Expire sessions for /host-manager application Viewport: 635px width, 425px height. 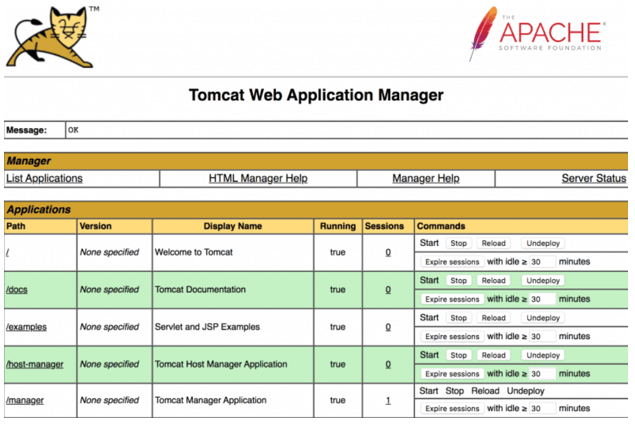point(452,374)
